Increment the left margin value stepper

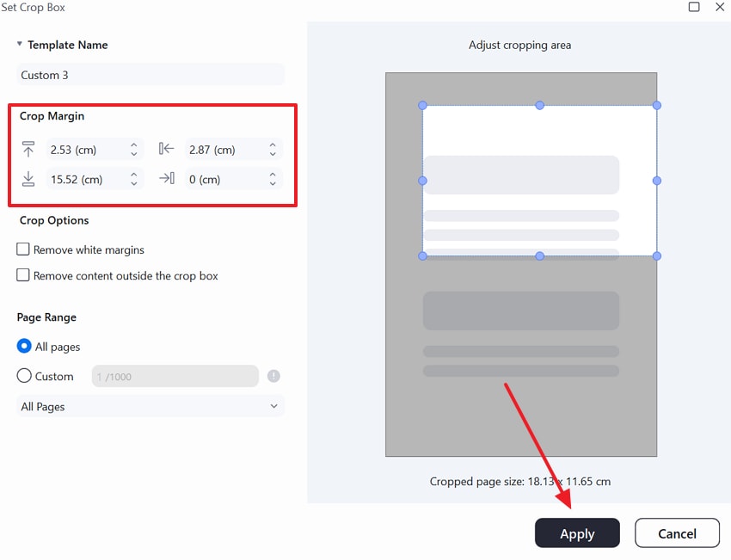pyautogui.click(x=273, y=145)
